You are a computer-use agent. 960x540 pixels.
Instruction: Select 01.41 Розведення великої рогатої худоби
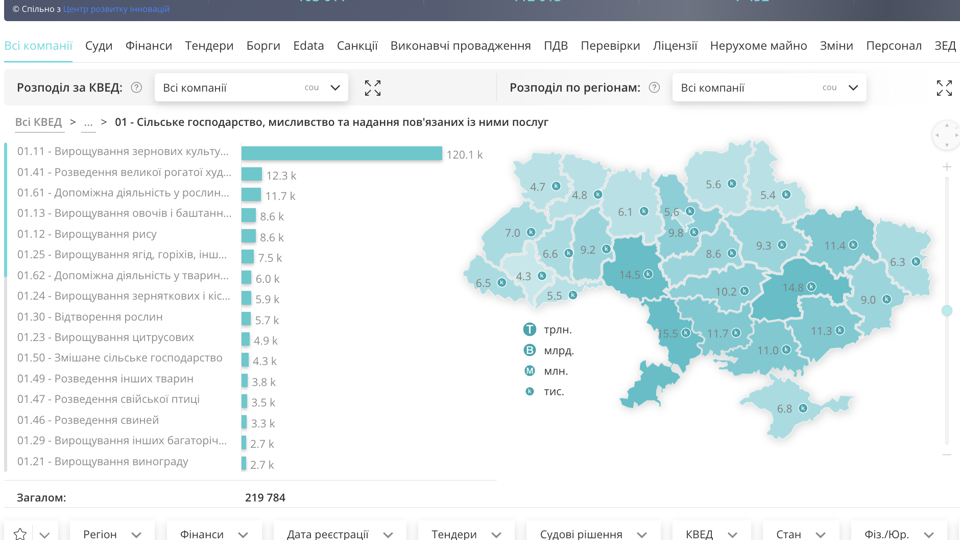[124, 172]
